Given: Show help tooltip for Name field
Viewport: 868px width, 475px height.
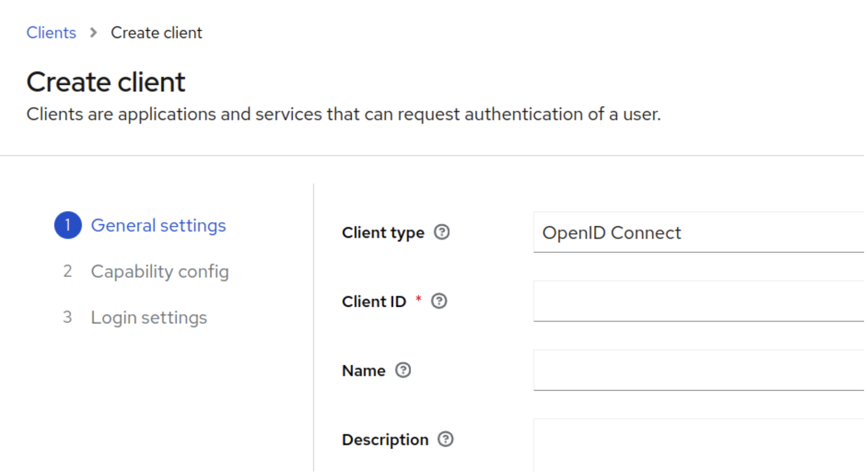Looking at the screenshot, I should coord(403,371).
